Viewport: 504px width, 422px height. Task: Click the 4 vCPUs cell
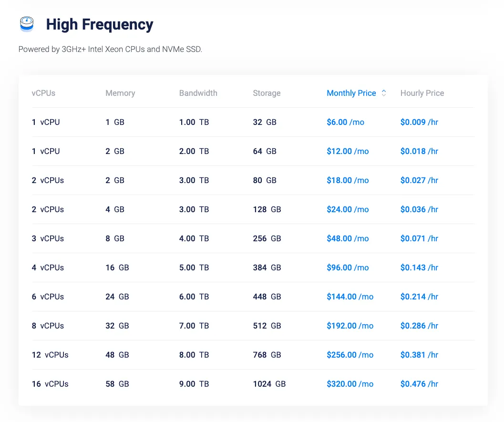[x=48, y=268]
